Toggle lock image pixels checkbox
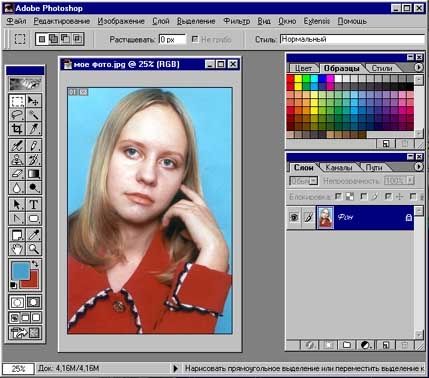Image resolution: width=429 pixels, height=378 pixels. pyautogui.click(x=363, y=197)
